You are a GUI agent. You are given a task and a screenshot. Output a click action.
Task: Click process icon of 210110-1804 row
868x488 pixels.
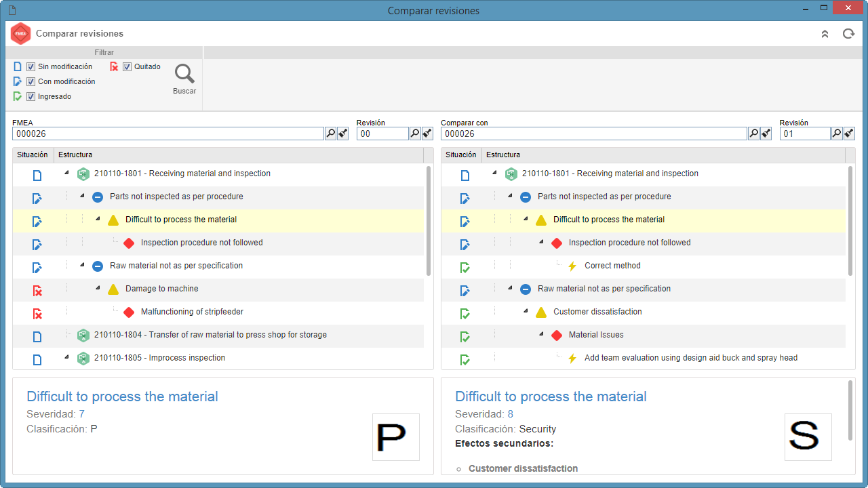point(83,335)
